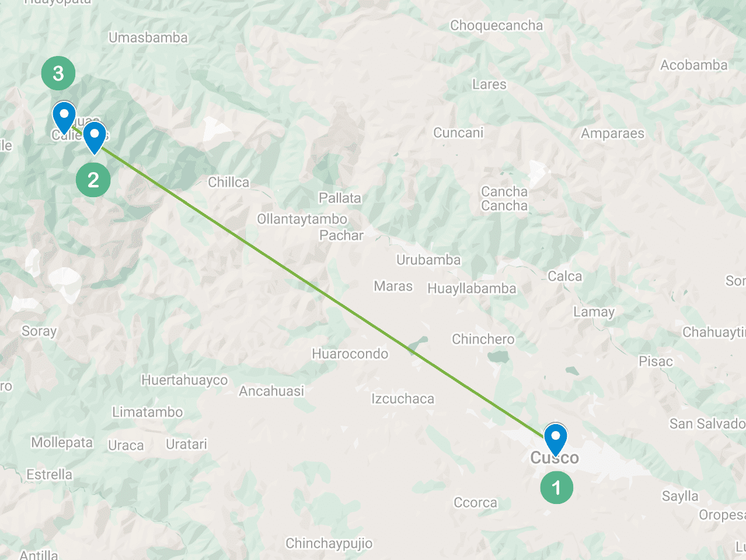This screenshot has height=560, width=746.
Task: Click the Soray map label
Action: click(x=39, y=331)
